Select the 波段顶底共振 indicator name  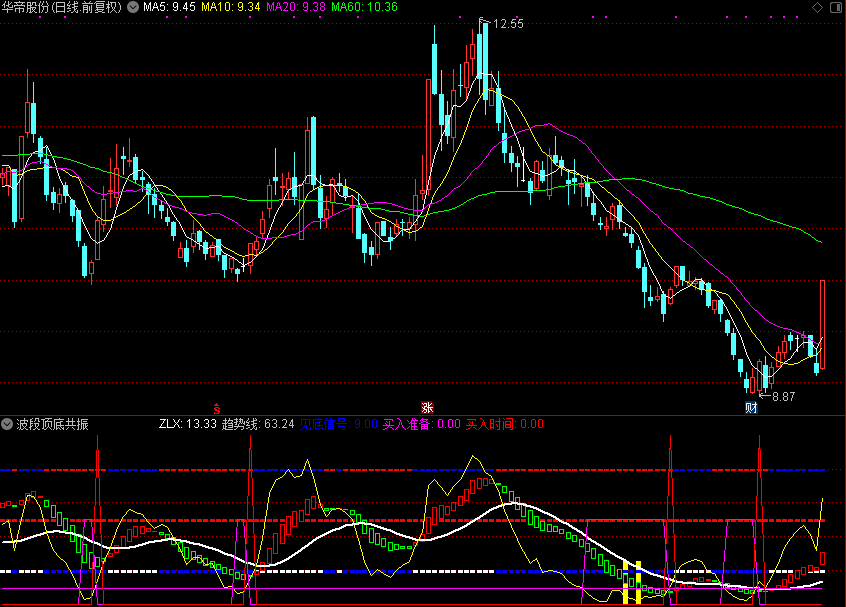tap(52, 424)
